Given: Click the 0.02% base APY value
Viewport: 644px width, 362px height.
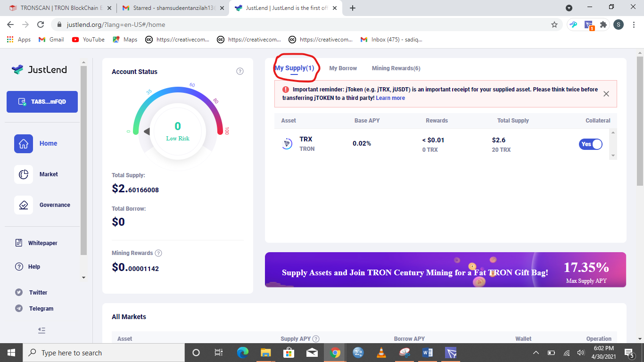Looking at the screenshot, I should (362, 143).
